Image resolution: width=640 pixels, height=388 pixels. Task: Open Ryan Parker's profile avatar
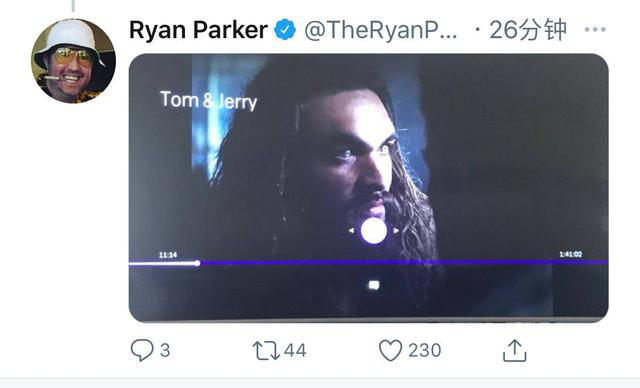point(73,61)
